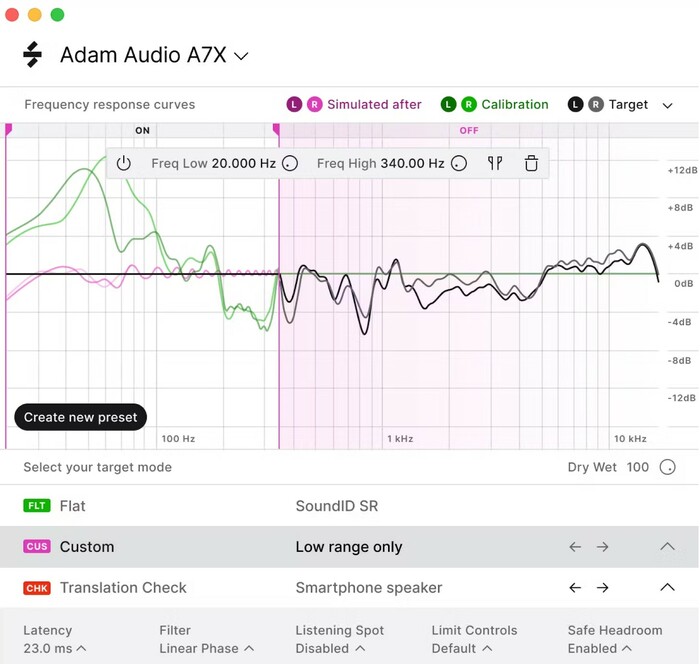
Task: Click the Freq Low 20.000 Hz value
Action: 244,163
